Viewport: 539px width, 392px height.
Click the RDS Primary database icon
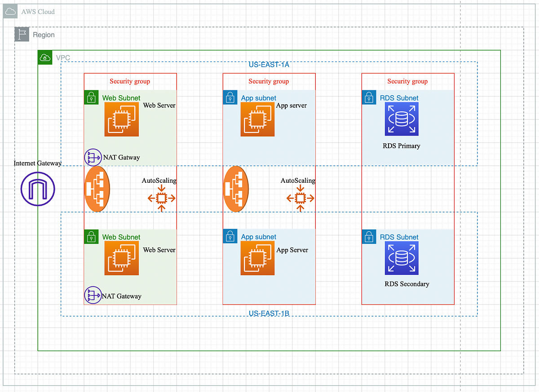point(401,119)
